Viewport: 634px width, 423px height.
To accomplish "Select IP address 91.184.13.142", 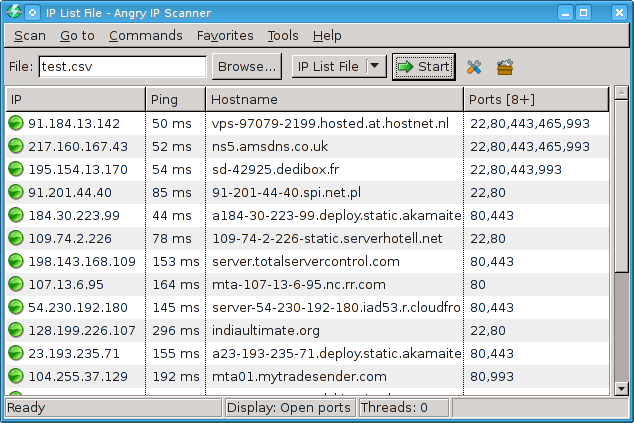I will pyautogui.click(x=74, y=123).
